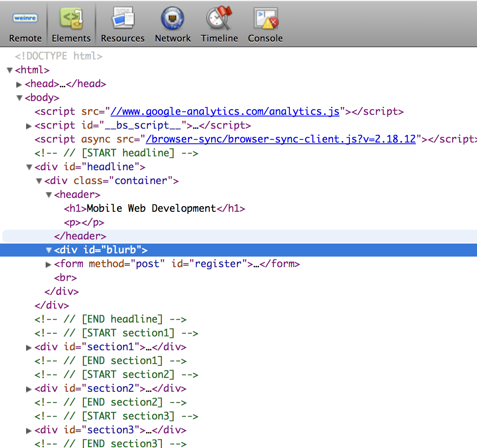The image size is (477, 448).
Task: Select the Elements panel icon
Action: pyautogui.click(x=71, y=18)
